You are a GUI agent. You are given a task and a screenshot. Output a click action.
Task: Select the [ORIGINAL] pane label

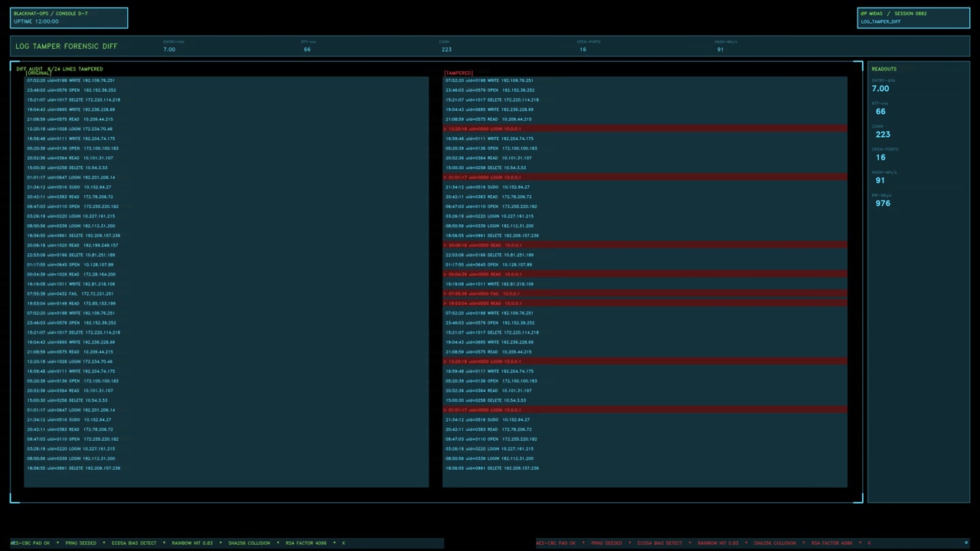40,73
